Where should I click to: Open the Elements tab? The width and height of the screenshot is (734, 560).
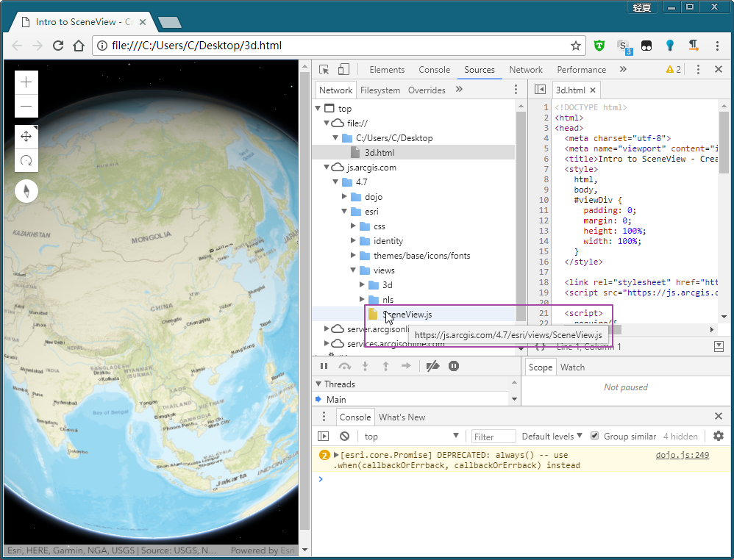[387, 69]
